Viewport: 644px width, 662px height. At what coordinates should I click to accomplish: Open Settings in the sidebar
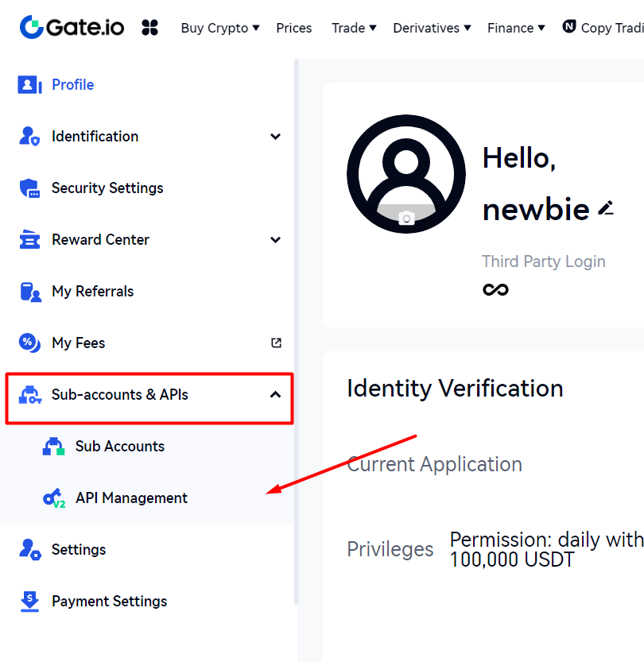78,550
